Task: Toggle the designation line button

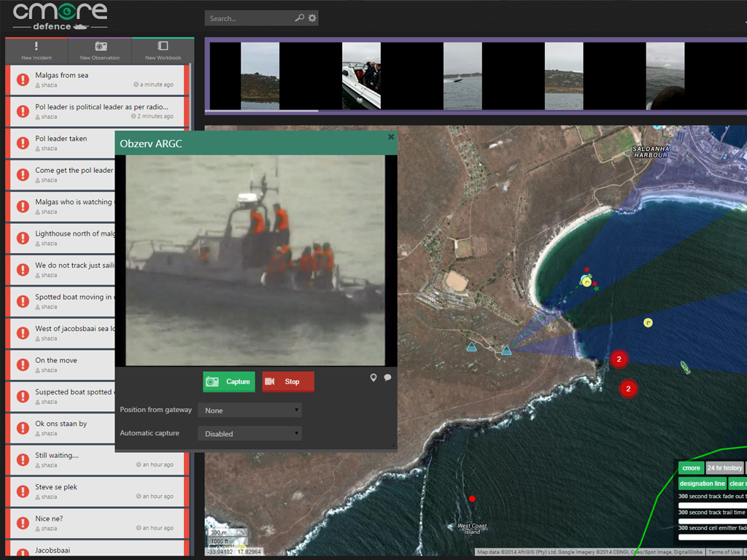Action: 703,483
